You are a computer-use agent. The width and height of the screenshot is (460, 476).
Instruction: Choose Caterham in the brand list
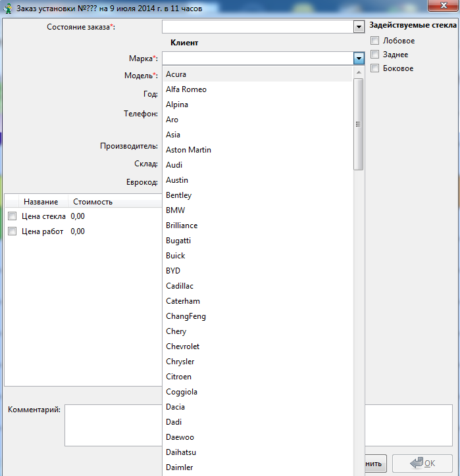point(258,301)
